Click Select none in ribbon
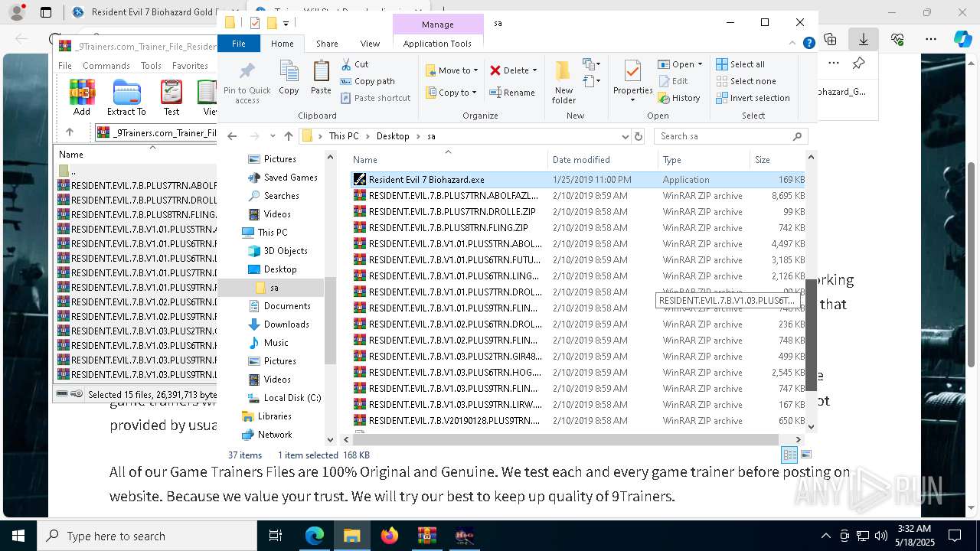Screen dimensions: 980x551 tap(746, 81)
